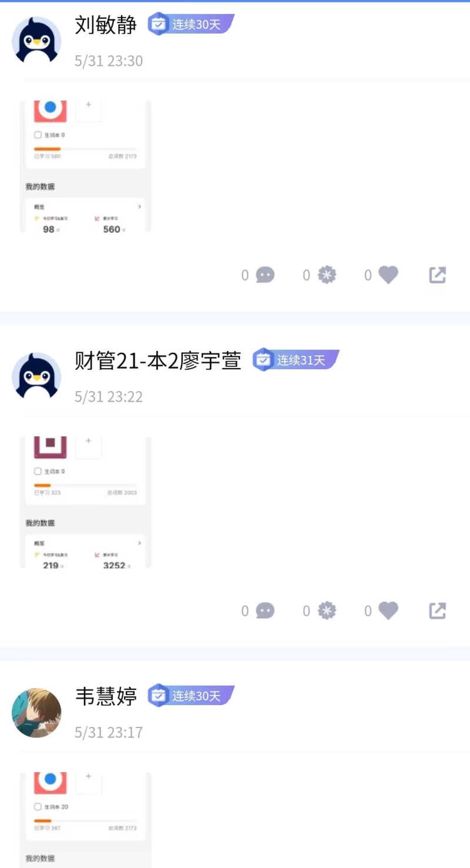Image resolution: width=470 pixels, height=868 pixels.
Task: Open 廖宇萱's 连续31天 streak badge
Action: [x=296, y=360]
